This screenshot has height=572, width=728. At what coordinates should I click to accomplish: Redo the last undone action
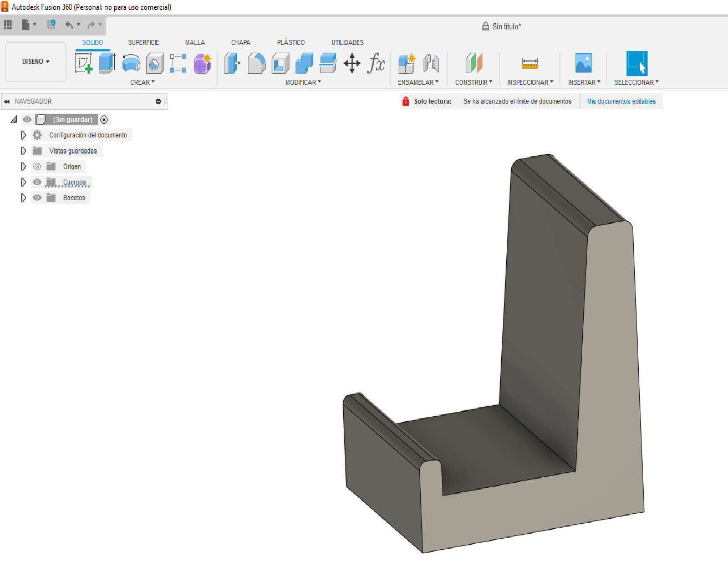91,24
